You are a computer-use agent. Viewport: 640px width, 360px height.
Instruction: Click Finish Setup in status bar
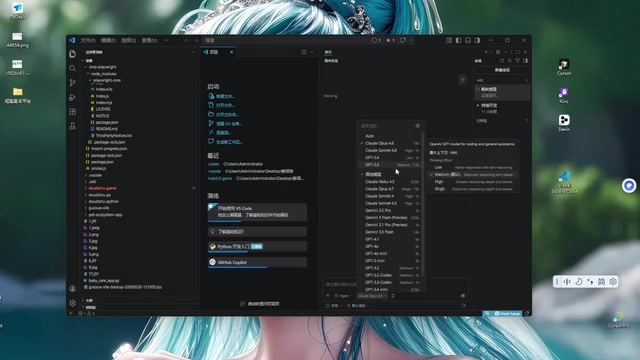(507, 313)
